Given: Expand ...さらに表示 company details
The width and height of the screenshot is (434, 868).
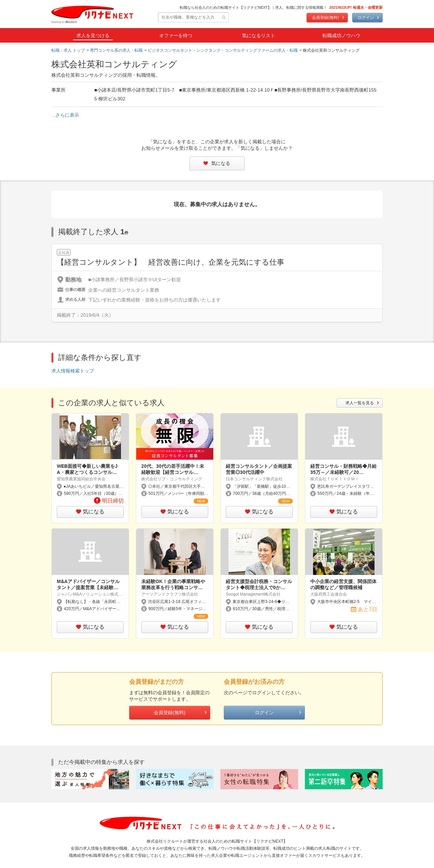Looking at the screenshot, I should tap(65, 115).
